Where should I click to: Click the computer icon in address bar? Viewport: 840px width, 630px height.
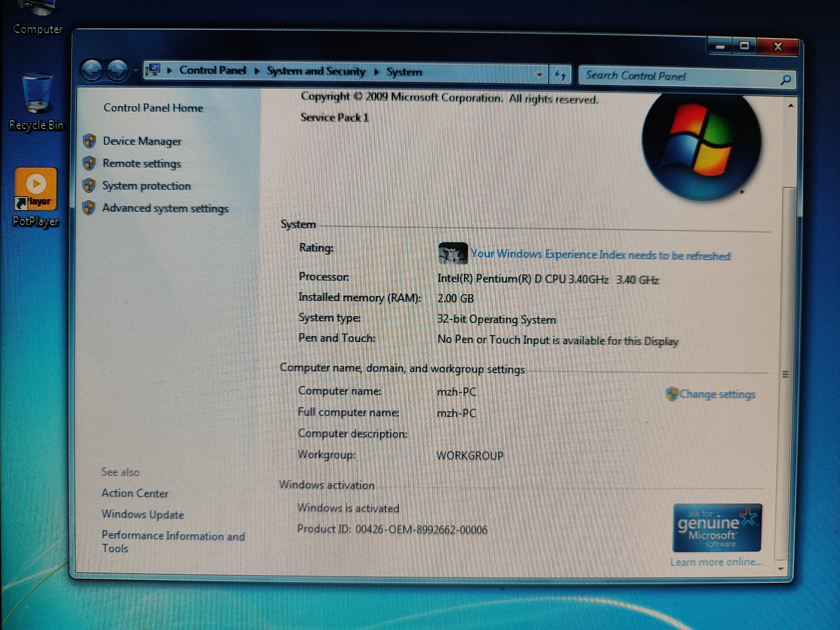click(153, 70)
